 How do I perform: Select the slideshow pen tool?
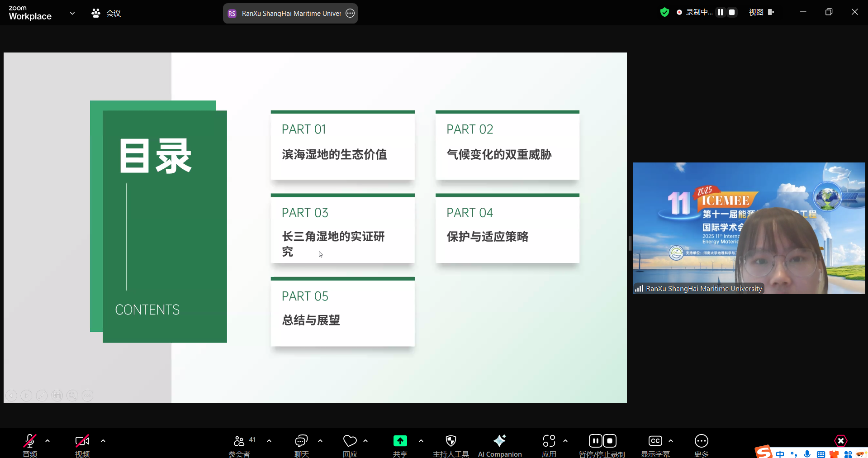[x=42, y=396]
